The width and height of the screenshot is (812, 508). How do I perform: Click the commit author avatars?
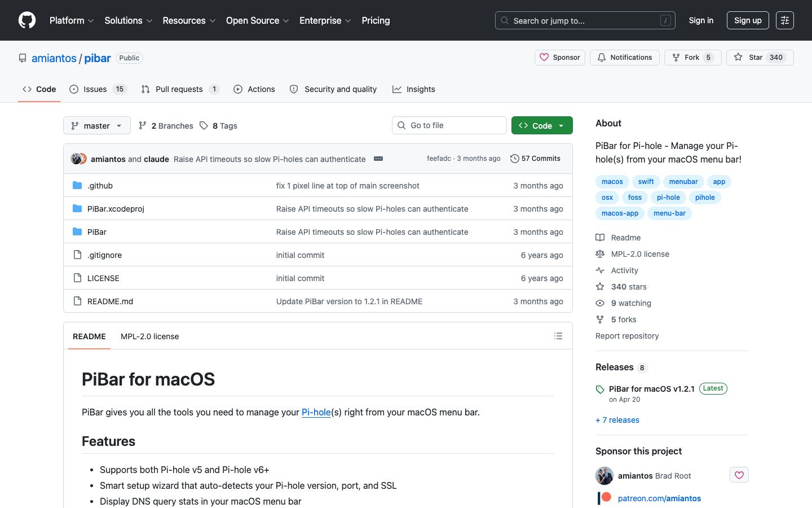(78, 159)
